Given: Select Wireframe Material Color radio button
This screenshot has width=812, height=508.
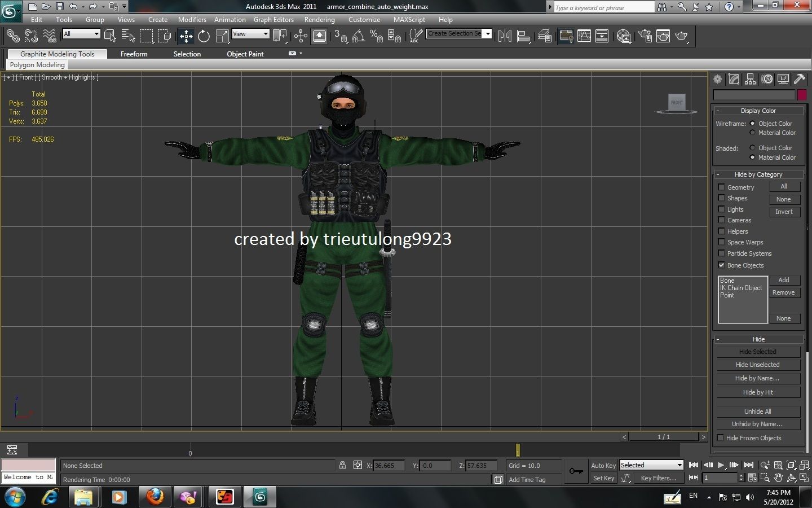Looking at the screenshot, I should point(752,133).
